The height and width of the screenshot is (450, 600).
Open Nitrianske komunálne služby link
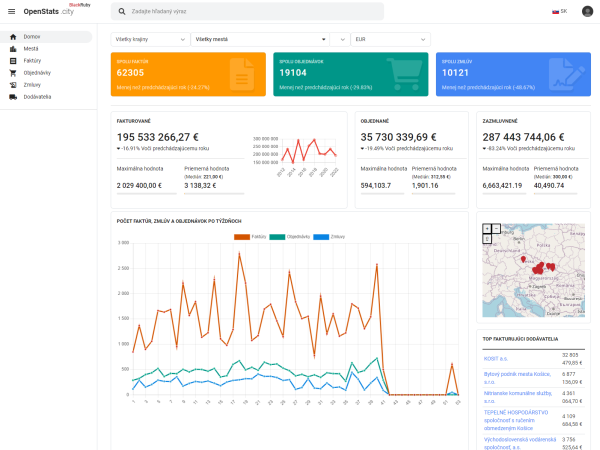point(517,397)
